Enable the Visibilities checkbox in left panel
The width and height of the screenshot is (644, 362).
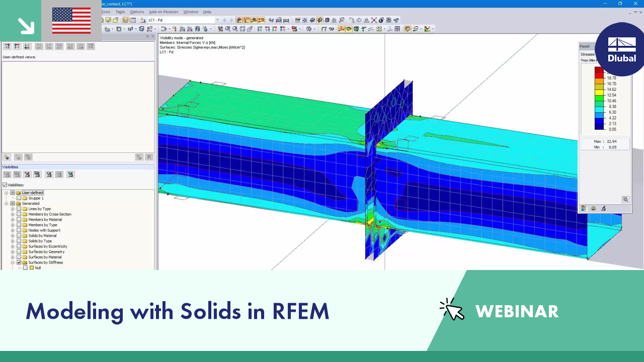point(5,185)
